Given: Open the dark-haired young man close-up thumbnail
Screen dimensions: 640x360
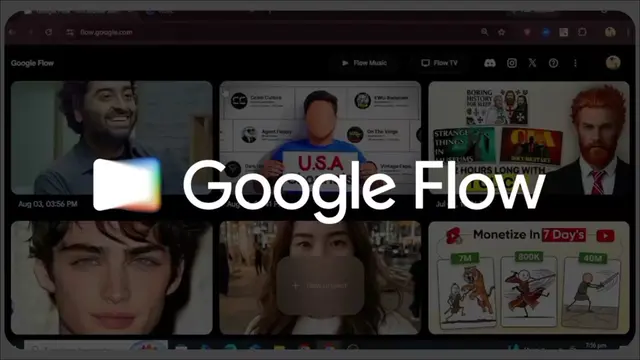Looking at the screenshot, I should point(111,278).
